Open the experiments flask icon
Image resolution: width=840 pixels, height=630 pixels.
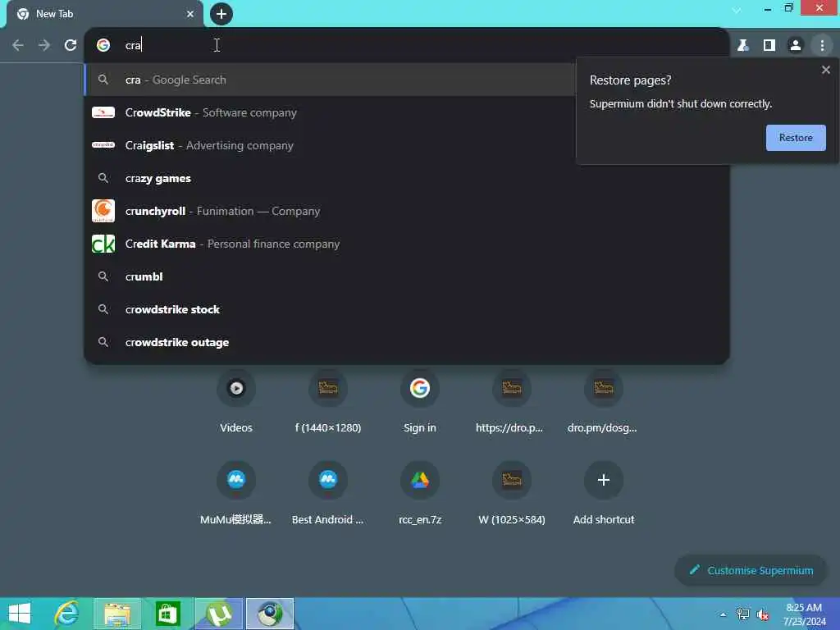tap(742, 45)
